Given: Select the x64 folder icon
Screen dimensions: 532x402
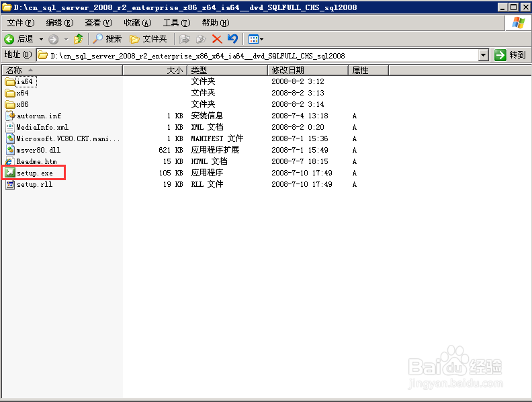Looking at the screenshot, I should pyautogui.click(x=10, y=93).
